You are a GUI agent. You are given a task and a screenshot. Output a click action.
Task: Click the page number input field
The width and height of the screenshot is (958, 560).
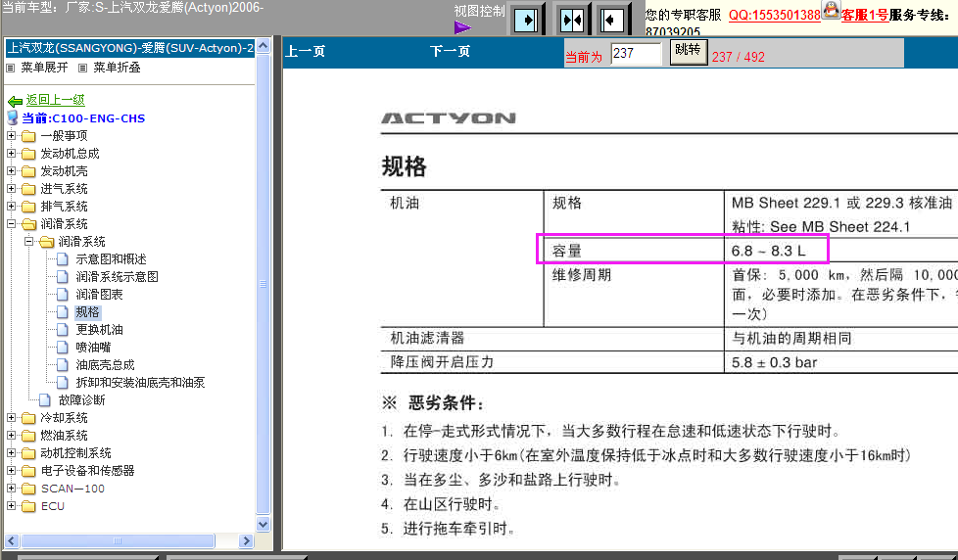coord(636,54)
